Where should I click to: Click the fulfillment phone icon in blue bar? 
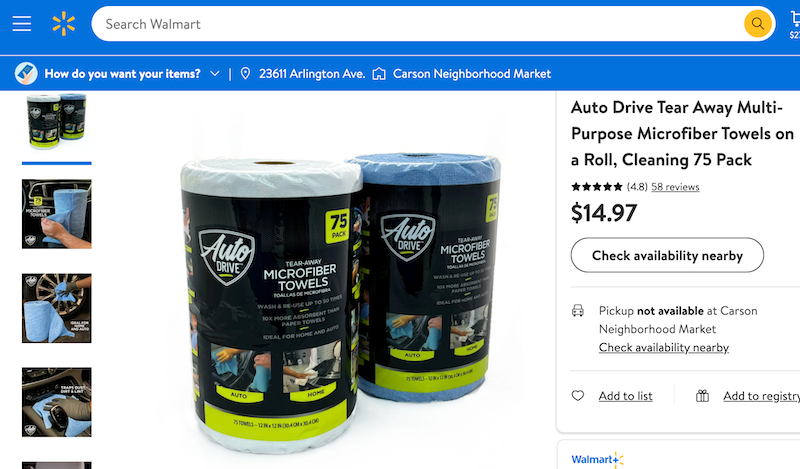26,74
